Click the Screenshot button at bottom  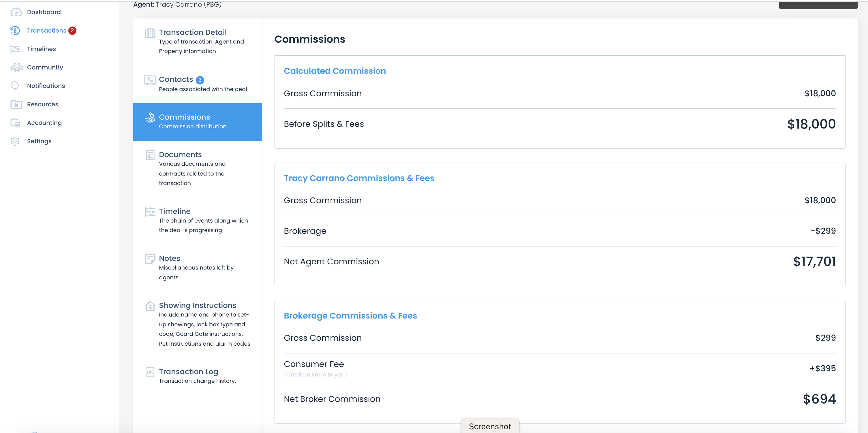click(x=490, y=426)
